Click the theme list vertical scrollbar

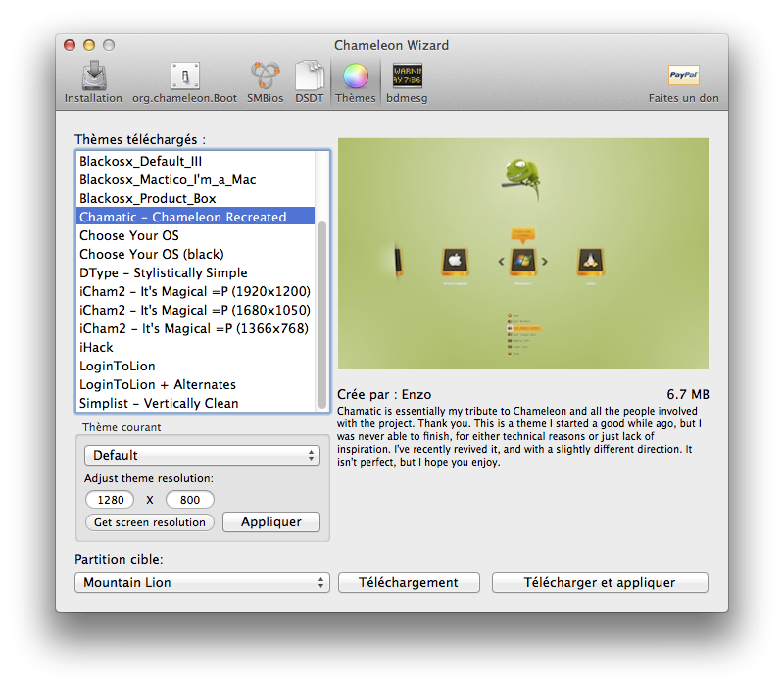pyautogui.click(x=322, y=314)
